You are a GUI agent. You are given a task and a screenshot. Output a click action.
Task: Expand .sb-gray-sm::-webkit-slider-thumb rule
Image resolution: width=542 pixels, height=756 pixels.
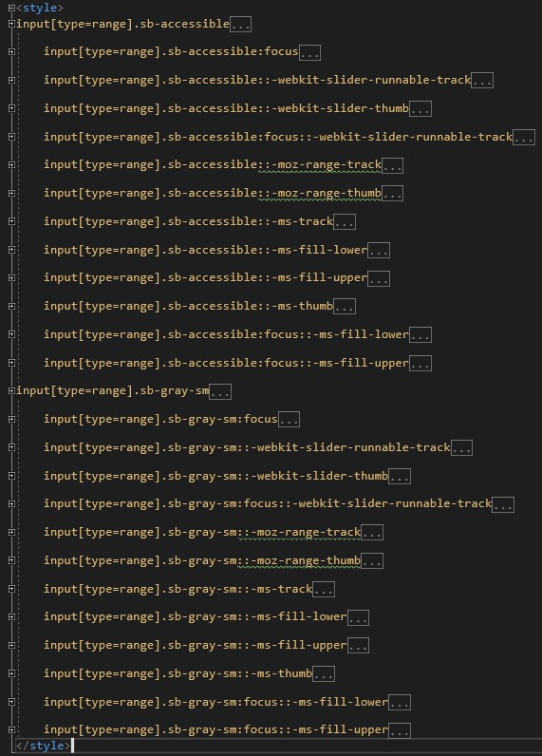pos(11,476)
